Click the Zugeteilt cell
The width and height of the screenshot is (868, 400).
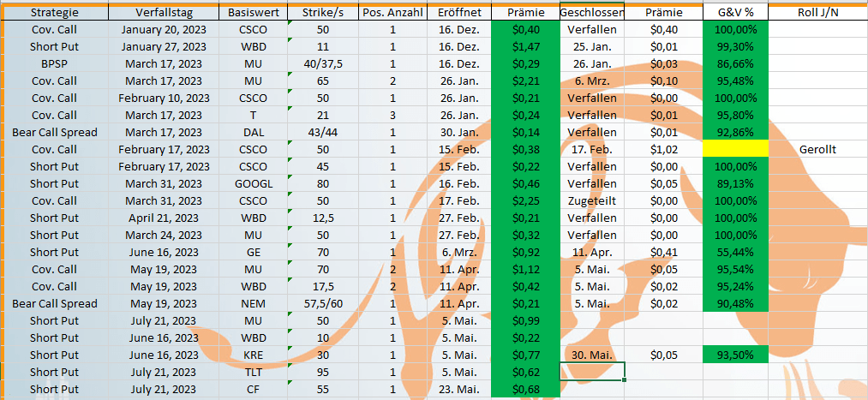592,200
